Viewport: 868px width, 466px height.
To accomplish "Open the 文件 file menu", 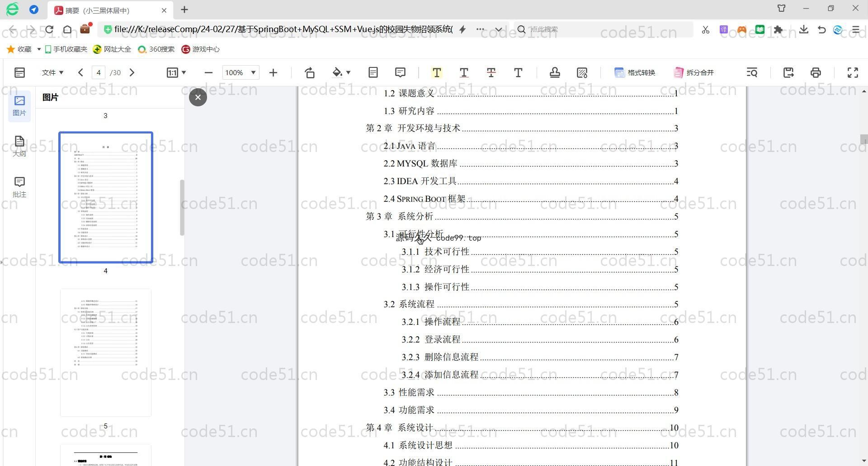I will click(x=52, y=72).
